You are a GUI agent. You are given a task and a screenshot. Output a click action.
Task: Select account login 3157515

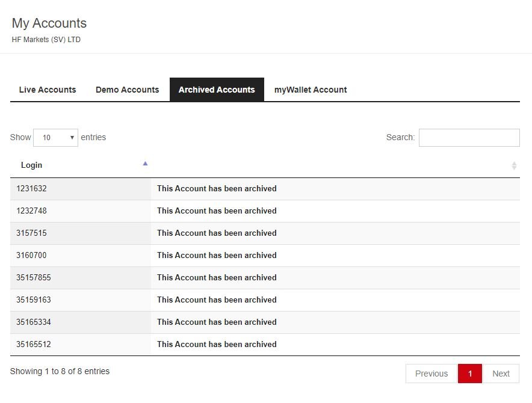[x=31, y=233]
